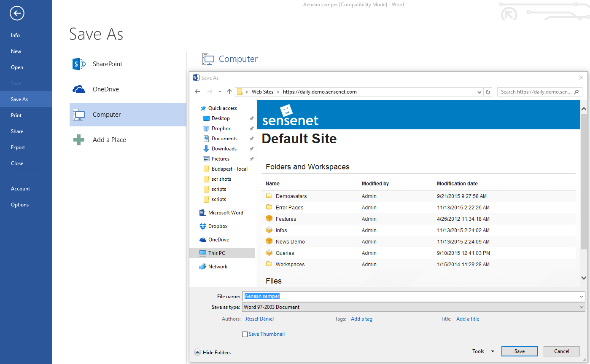590x364 pixels.
Task: Enable the Save Thumbnail checkbox
Action: [x=245, y=334]
